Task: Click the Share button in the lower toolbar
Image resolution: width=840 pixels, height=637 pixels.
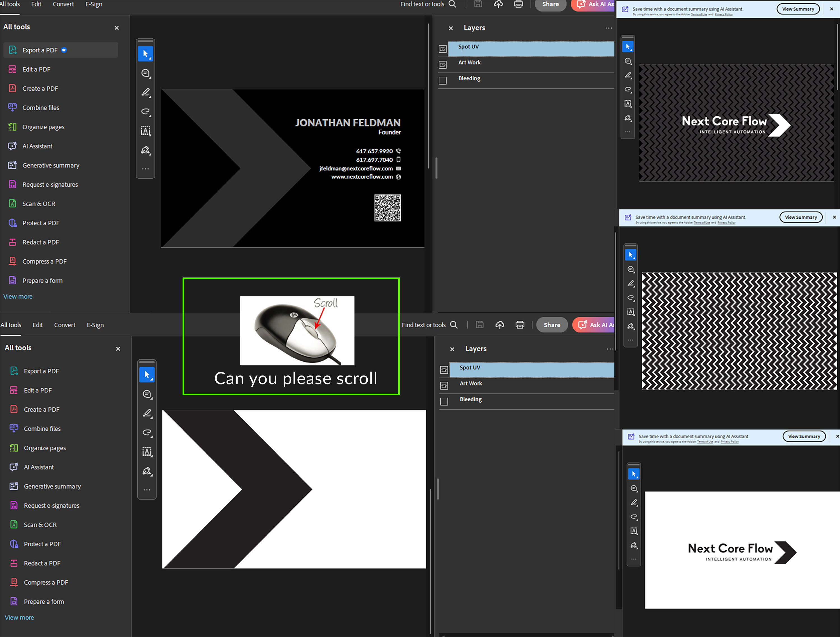Action: click(551, 325)
